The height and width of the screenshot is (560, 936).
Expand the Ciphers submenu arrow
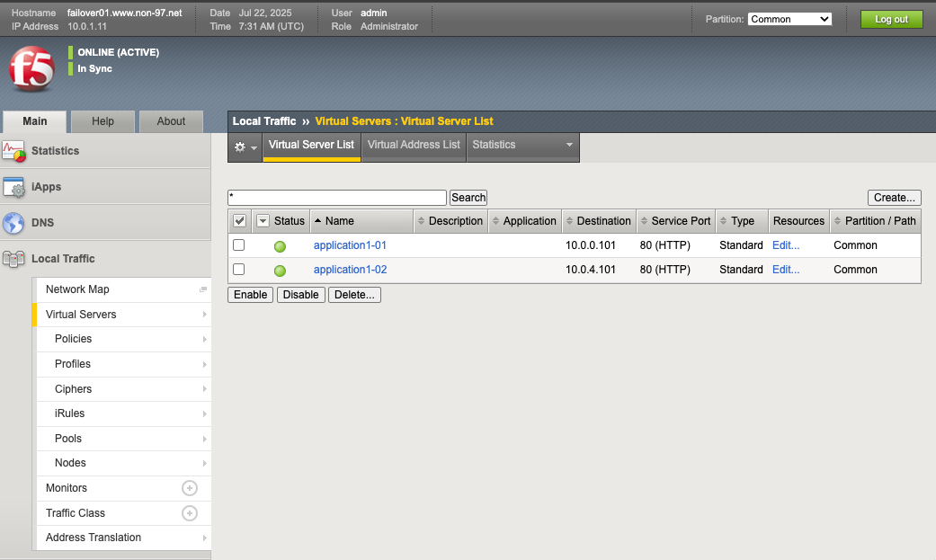[x=204, y=388]
